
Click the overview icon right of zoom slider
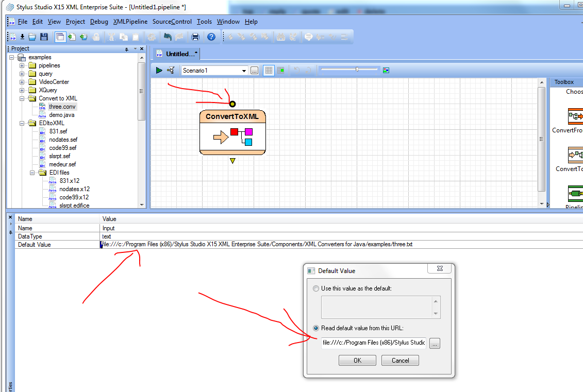(x=386, y=70)
